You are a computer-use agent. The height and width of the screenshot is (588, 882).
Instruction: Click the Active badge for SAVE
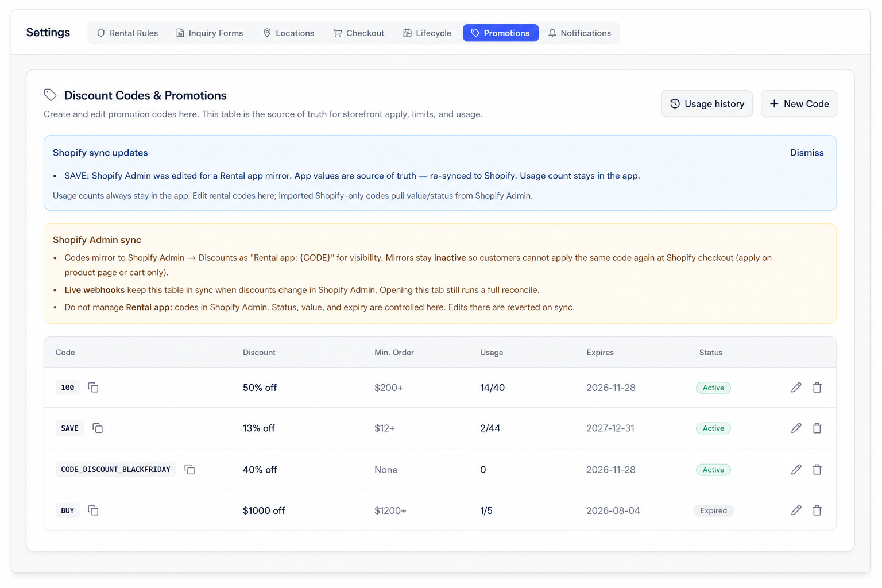point(713,428)
